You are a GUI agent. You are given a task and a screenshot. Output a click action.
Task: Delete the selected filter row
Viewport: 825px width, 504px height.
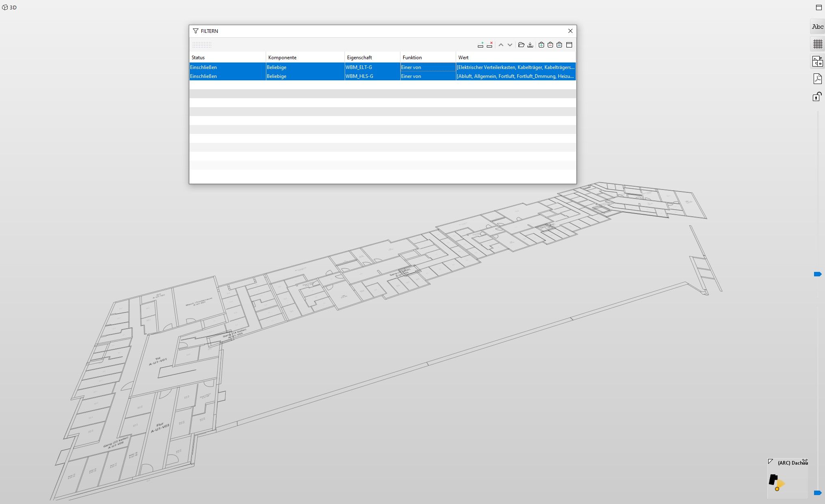490,45
